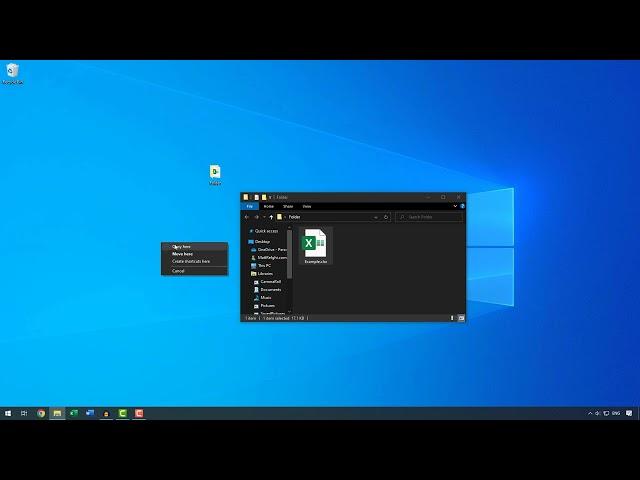Open Quick Access Toolbar customize dropdown
The height and width of the screenshot is (480, 640).
coord(270,197)
